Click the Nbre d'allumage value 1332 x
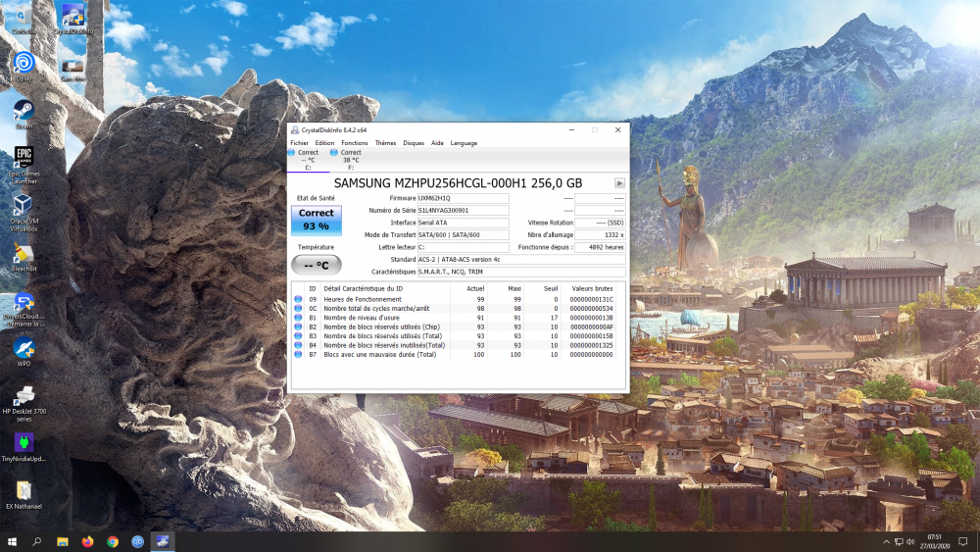The width and height of the screenshot is (980, 552). (600, 235)
